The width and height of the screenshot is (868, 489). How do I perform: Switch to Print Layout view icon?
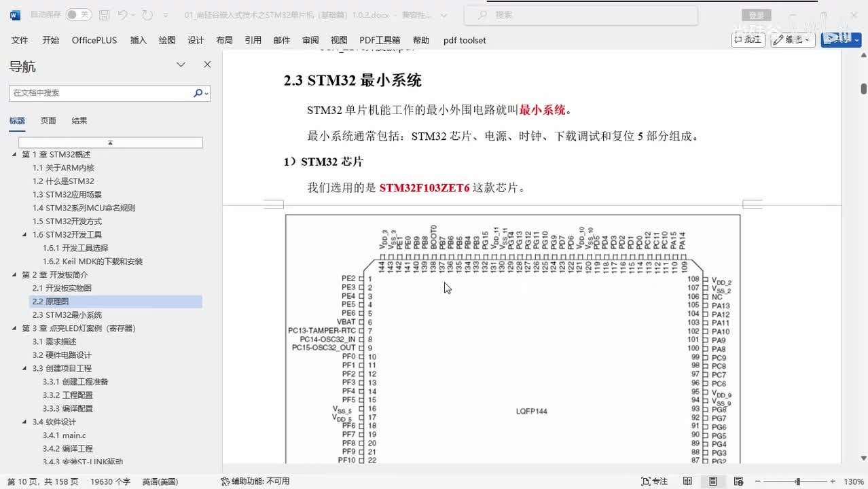pyautogui.click(x=712, y=482)
